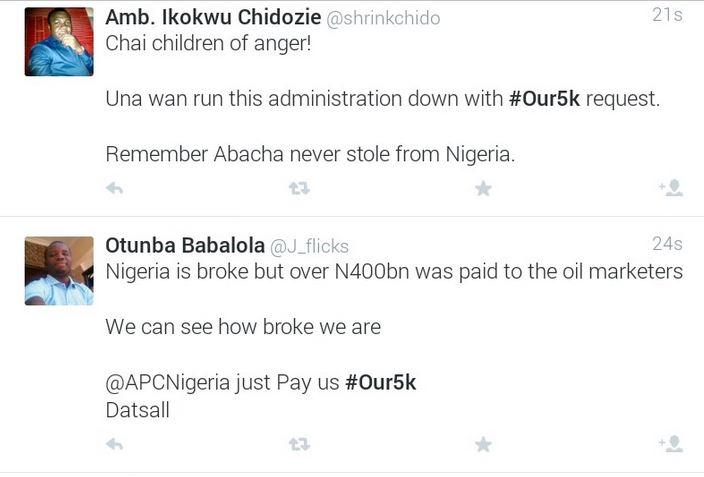Retweet the Otunba Babalola tweet
The height and width of the screenshot is (477, 704).
pyautogui.click(x=298, y=443)
